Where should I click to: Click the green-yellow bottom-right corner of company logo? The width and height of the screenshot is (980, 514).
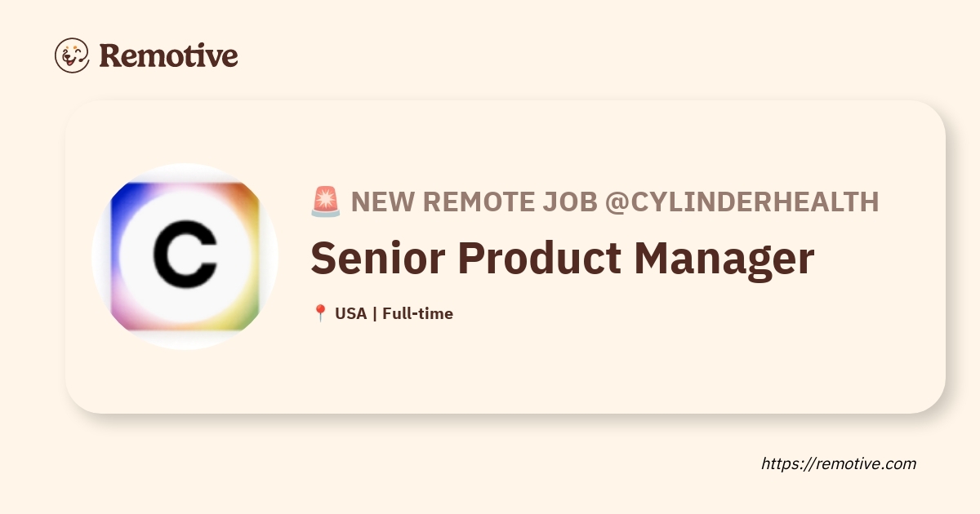pos(250,318)
